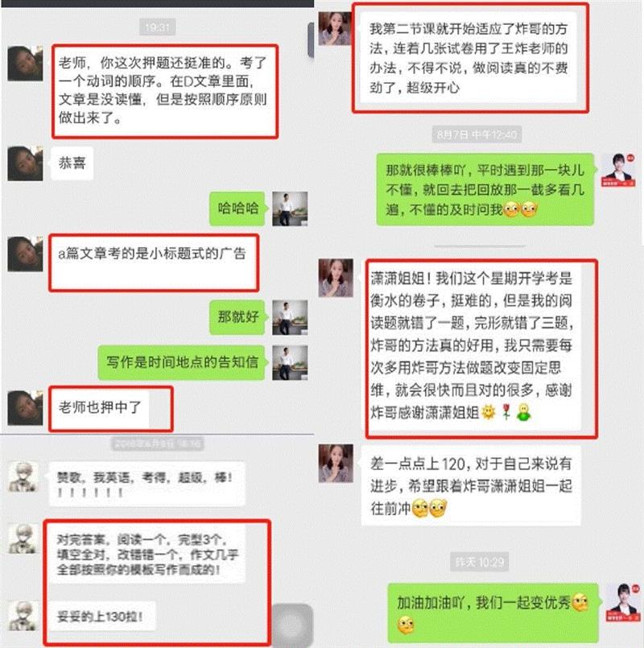
Task: Select the message 妥妥的上130啦
Action: pyautogui.click(x=101, y=617)
